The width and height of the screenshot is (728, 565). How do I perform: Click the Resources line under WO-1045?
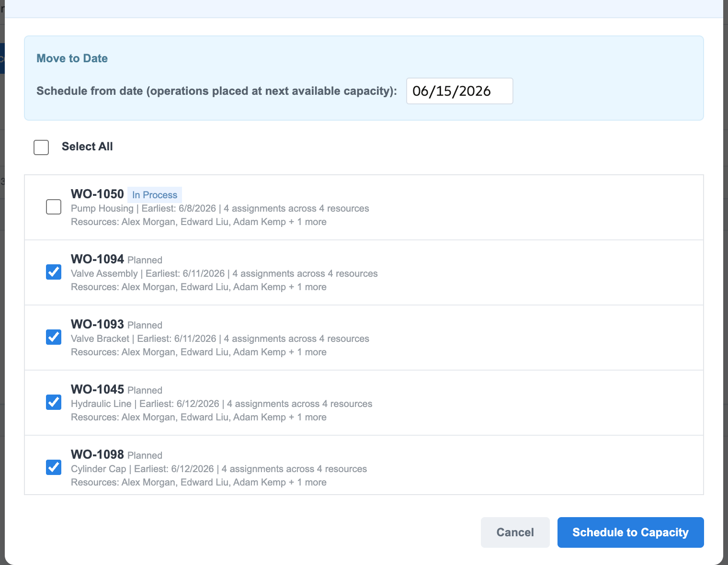(199, 417)
